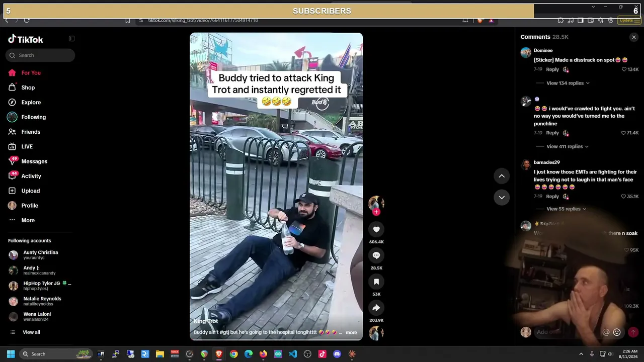Open barnacles29's profile avatar
Screen dimensions: 644x362
click(526, 164)
